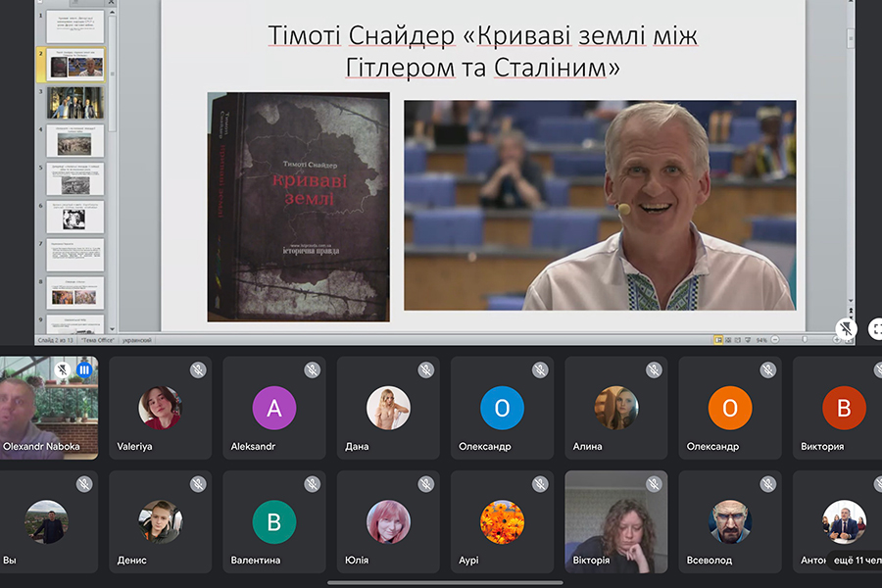The image size is (882, 588).
Task: Open fullscreen mode for the shared presentation
Action: (x=876, y=328)
